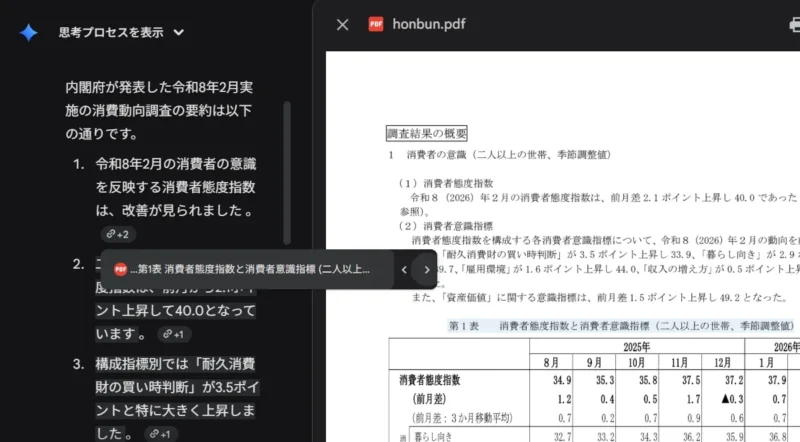
Task: Click the ▲0.3 cell in the table
Action: (x=732, y=399)
